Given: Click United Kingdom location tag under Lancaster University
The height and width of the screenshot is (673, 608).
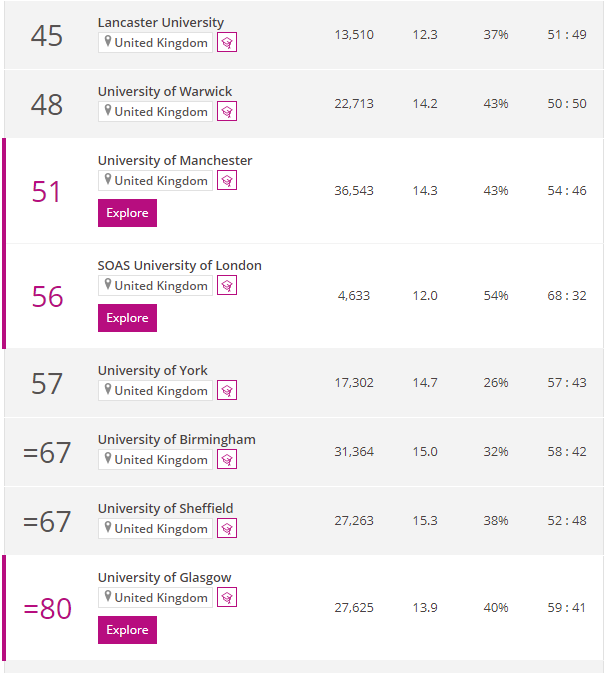Looking at the screenshot, I should pos(155,42).
